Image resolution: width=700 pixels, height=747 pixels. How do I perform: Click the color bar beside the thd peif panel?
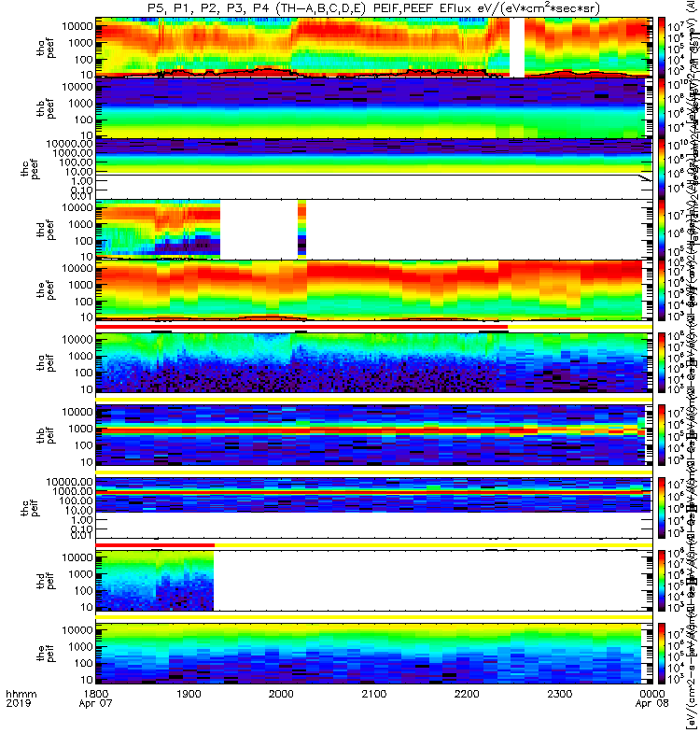pyautogui.click(x=662, y=580)
